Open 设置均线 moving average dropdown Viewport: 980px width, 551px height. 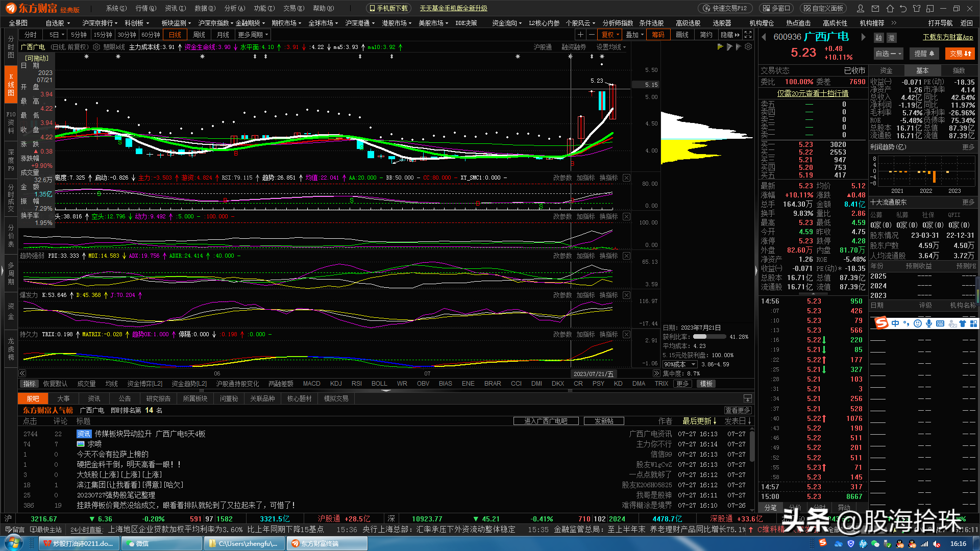611,47
